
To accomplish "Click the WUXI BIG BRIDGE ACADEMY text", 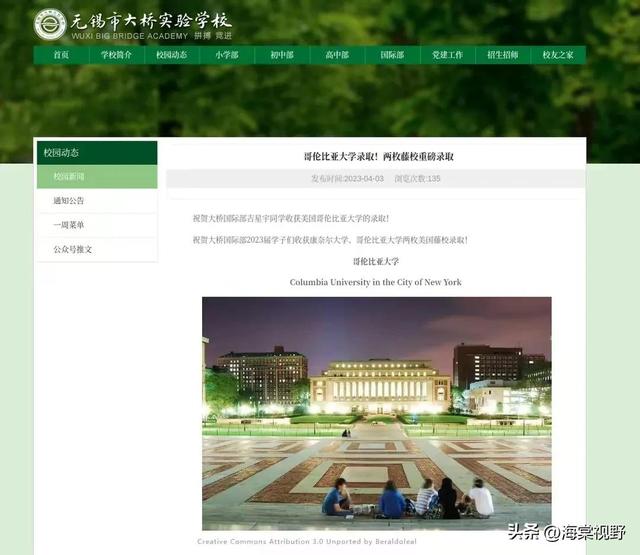I will (130, 36).
